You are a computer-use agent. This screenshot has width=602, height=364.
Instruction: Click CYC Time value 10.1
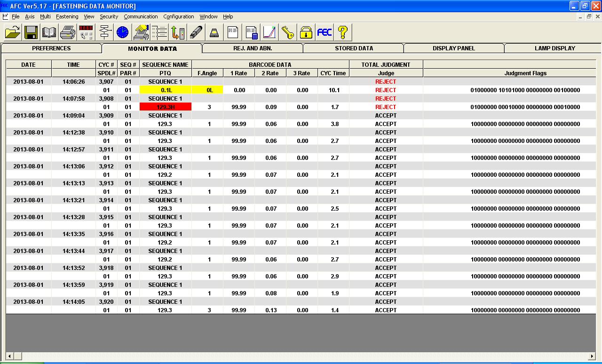click(x=334, y=90)
